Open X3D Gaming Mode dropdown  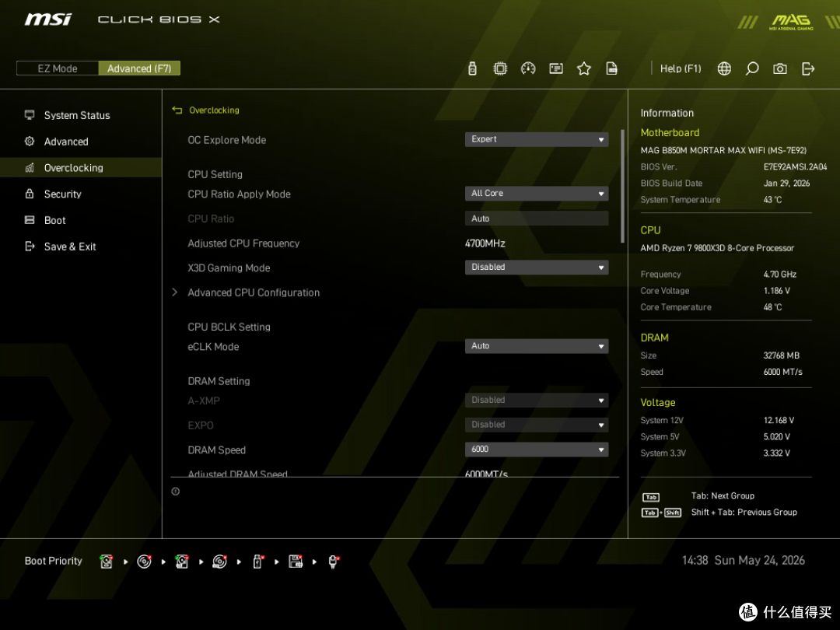pos(536,268)
